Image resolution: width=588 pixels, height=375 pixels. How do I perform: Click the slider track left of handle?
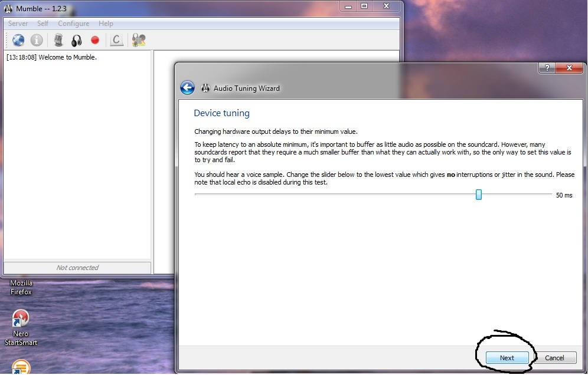(x=335, y=195)
